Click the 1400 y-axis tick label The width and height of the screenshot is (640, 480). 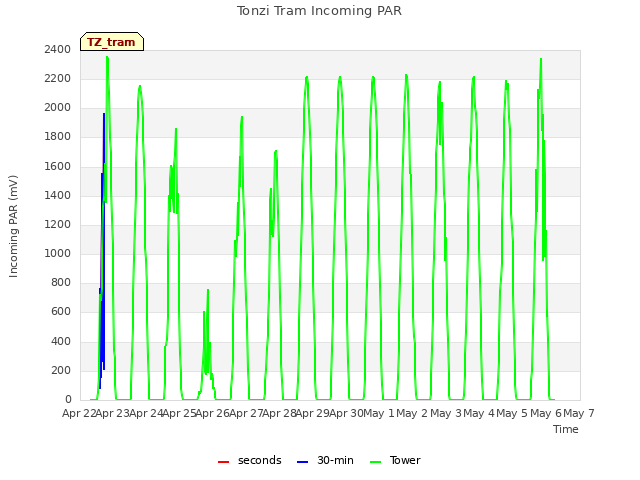58,195
